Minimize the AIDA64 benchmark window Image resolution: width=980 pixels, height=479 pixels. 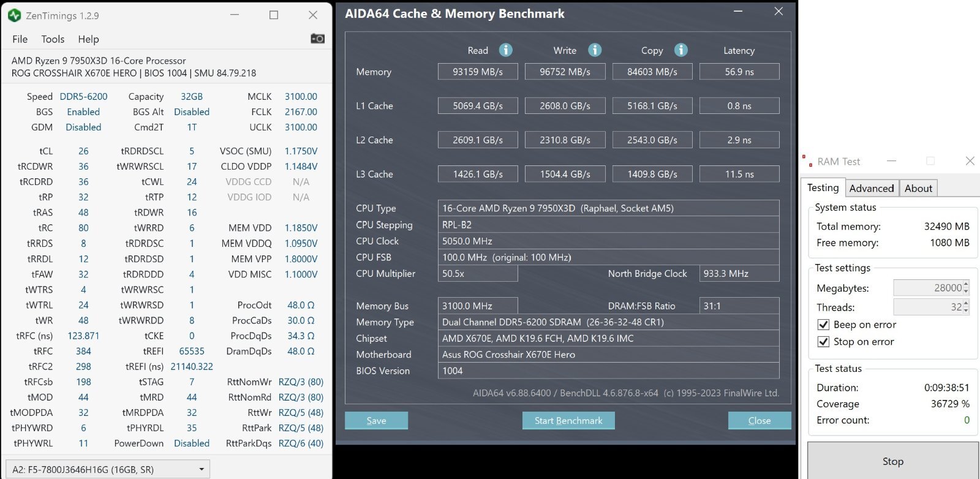point(739,11)
